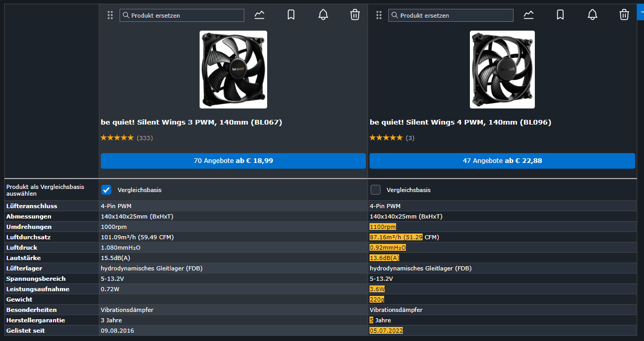Click the 5 Jahre warranty value

380,320
